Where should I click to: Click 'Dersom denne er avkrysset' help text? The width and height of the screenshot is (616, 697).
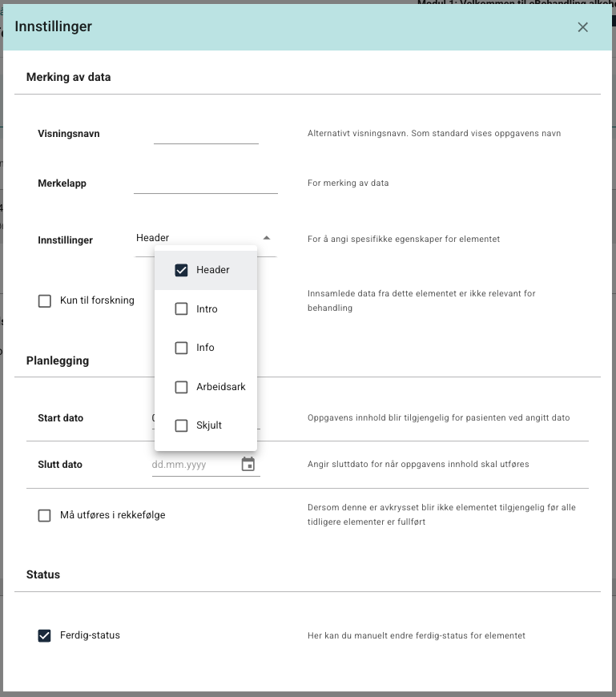tap(442, 514)
